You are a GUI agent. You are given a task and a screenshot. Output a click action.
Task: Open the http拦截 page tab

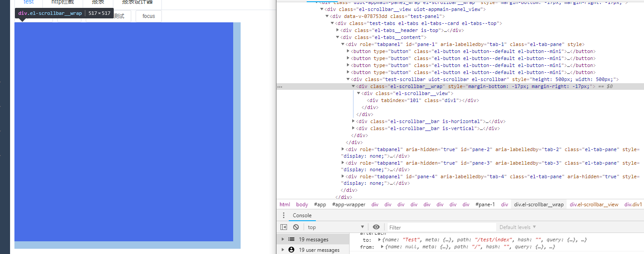click(x=63, y=2)
